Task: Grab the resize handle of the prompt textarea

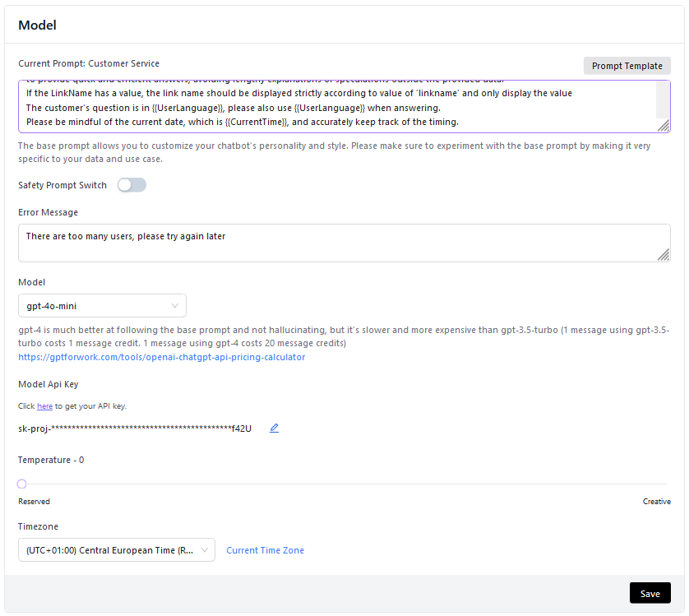Action: click(x=663, y=126)
